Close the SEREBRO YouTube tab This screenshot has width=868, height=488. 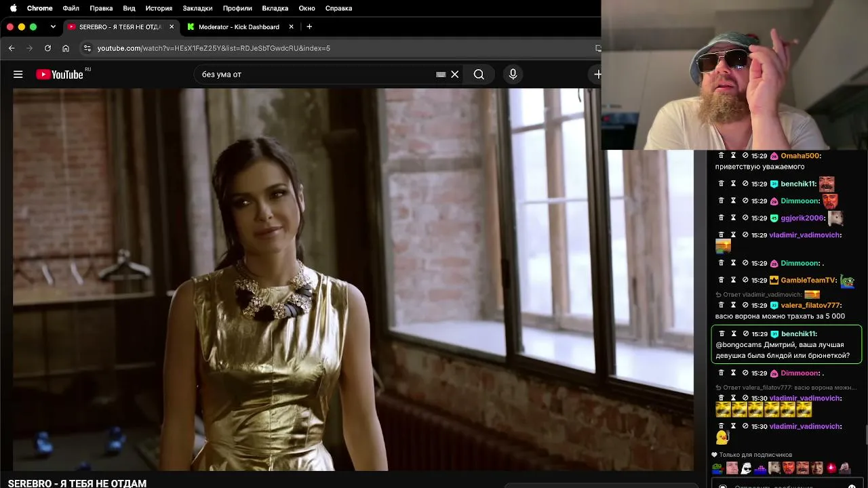172,27
